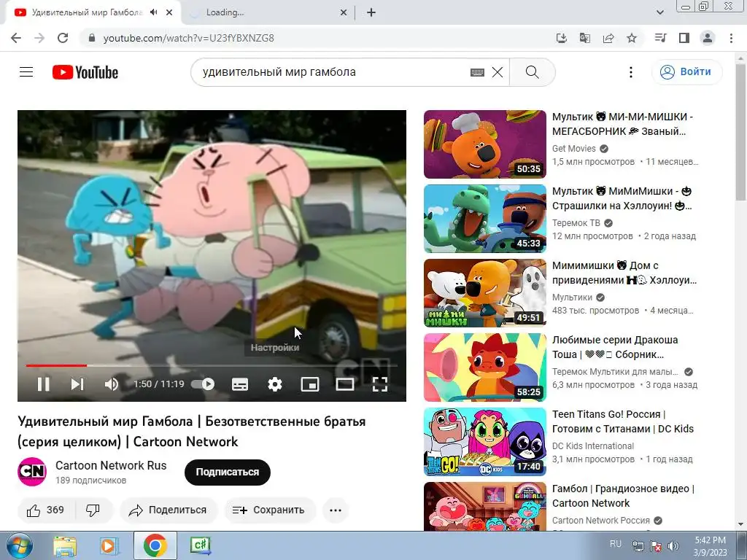
Task: Mute the video player volume
Action: (112, 384)
